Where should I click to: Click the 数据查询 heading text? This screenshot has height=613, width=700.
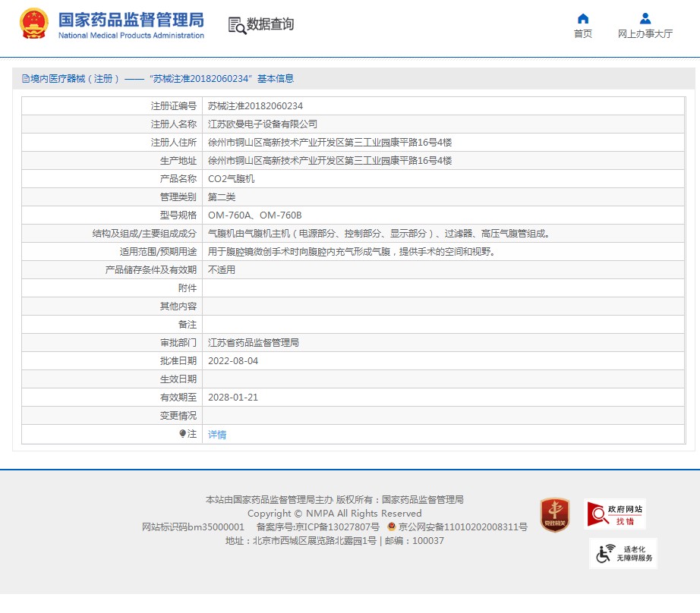point(270,24)
